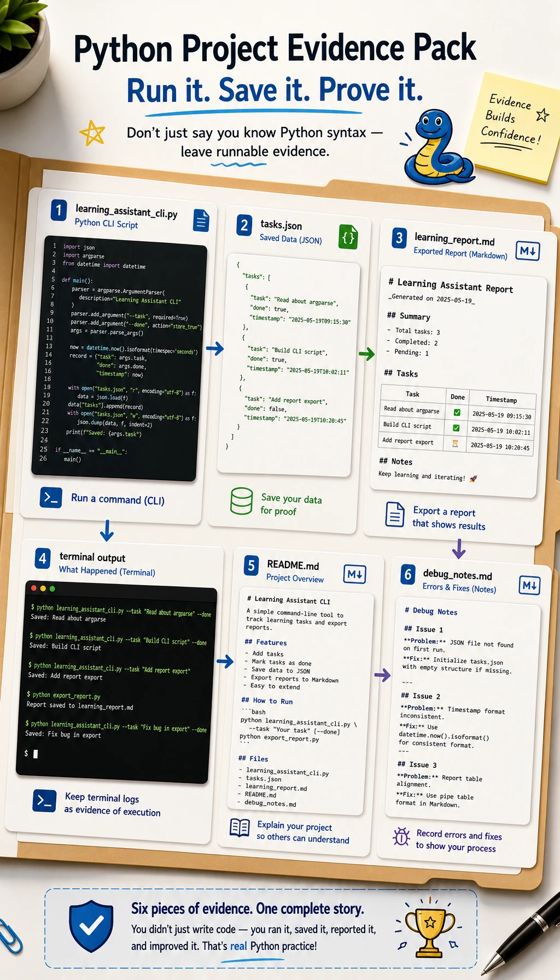The height and width of the screenshot is (980, 560).
Task: Select the Markdown badge next to debug_notes.md title
Action: coord(529,586)
